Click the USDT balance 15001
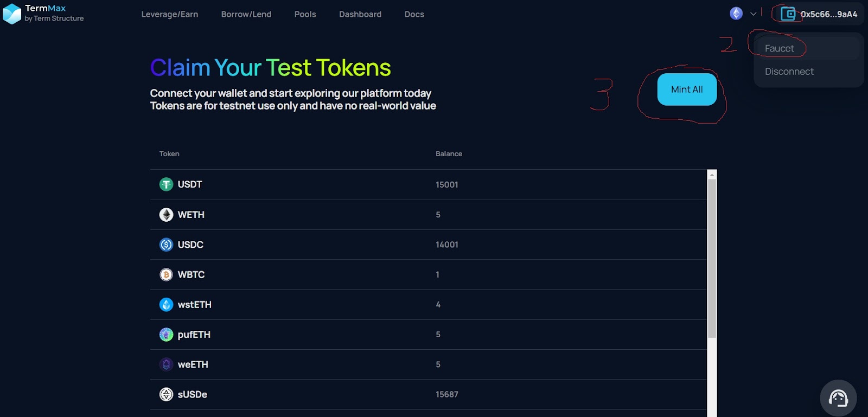This screenshot has width=868, height=417. tap(447, 184)
